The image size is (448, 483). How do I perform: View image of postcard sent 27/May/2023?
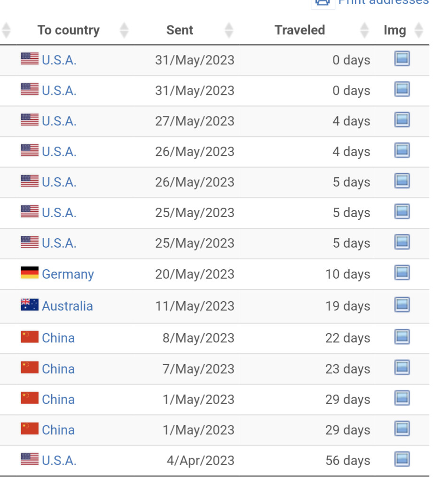click(x=402, y=120)
